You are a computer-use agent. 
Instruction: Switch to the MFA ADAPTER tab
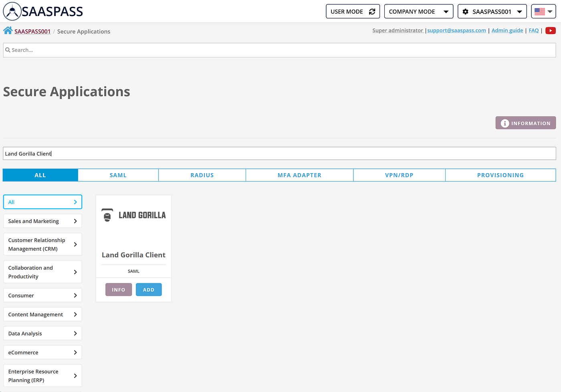coord(299,175)
